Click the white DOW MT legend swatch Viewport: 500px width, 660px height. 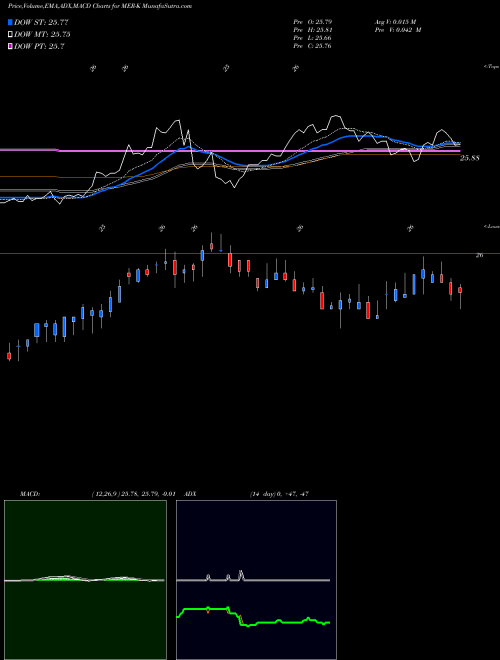11,35
